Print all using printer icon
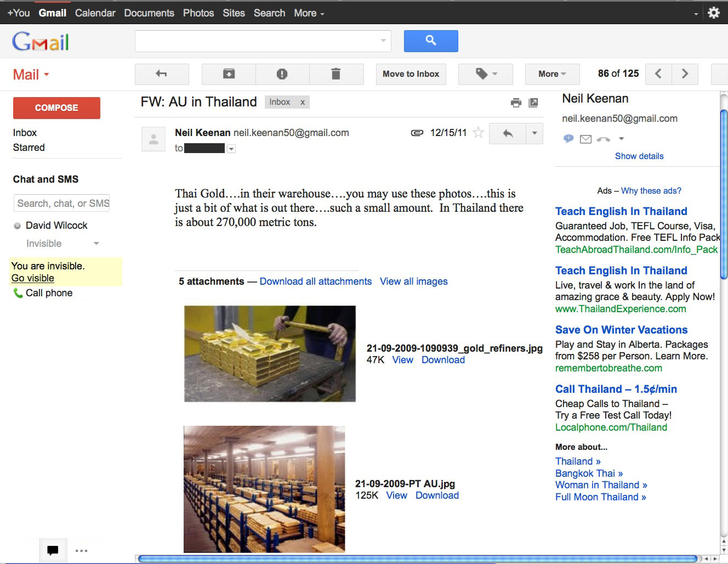Screen dimensions: 728x564 (516, 103)
